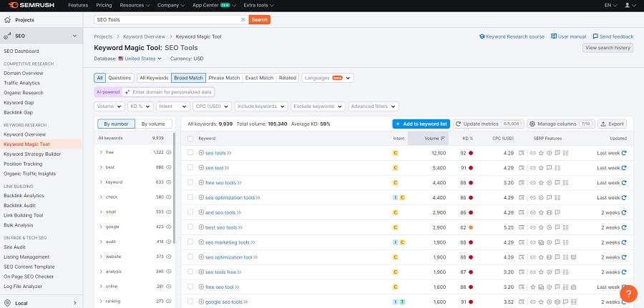This screenshot has width=644, height=308.
Task: Toggle eye icon for 'keyword' group
Action: pos(168,182)
